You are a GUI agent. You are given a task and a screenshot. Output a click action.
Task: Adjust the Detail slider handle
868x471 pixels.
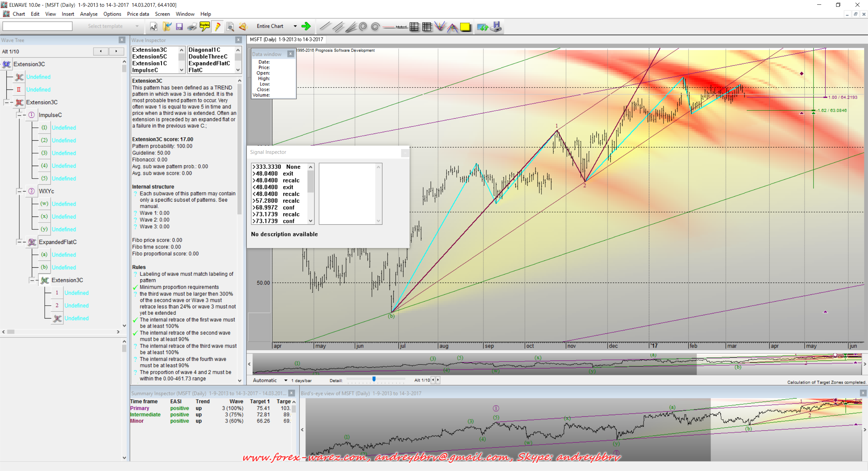click(x=374, y=379)
